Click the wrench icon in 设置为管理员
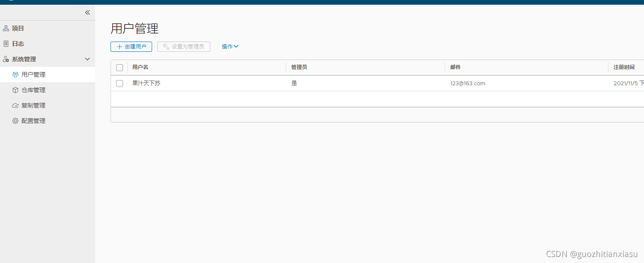Image resolution: width=644 pixels, height=263 pixels. (x=166, y=47)
